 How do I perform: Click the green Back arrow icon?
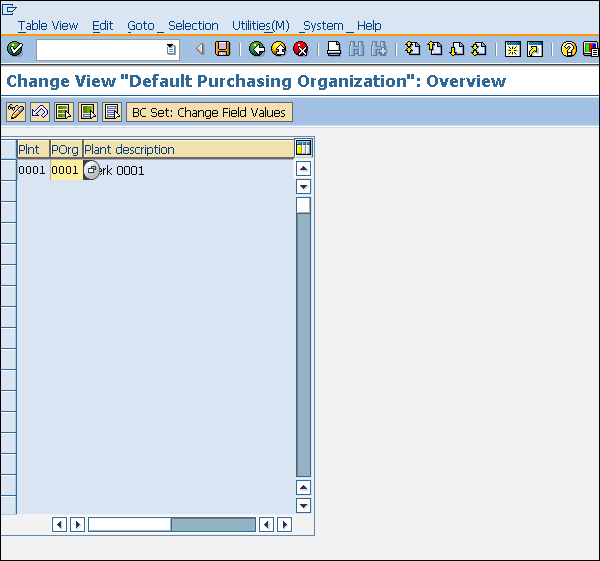[x=257, y=49]
